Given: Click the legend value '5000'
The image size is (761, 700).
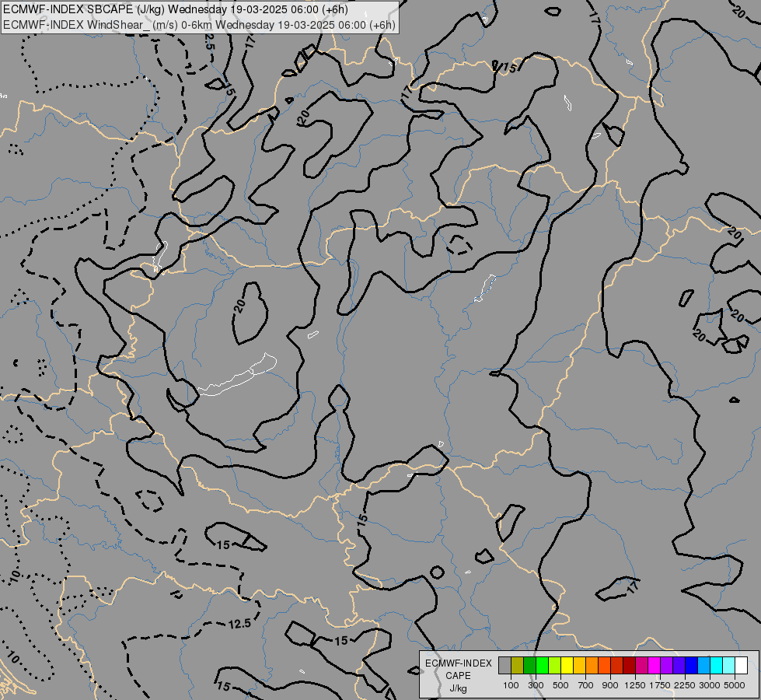Looking at the screenshot, I should pos(735,685).
